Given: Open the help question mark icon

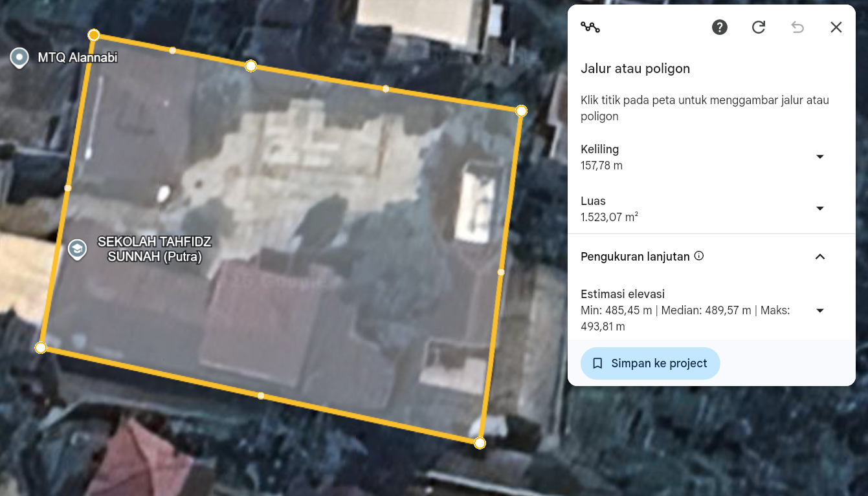Looking at the screenshot, I should click(x=720, y=27).
